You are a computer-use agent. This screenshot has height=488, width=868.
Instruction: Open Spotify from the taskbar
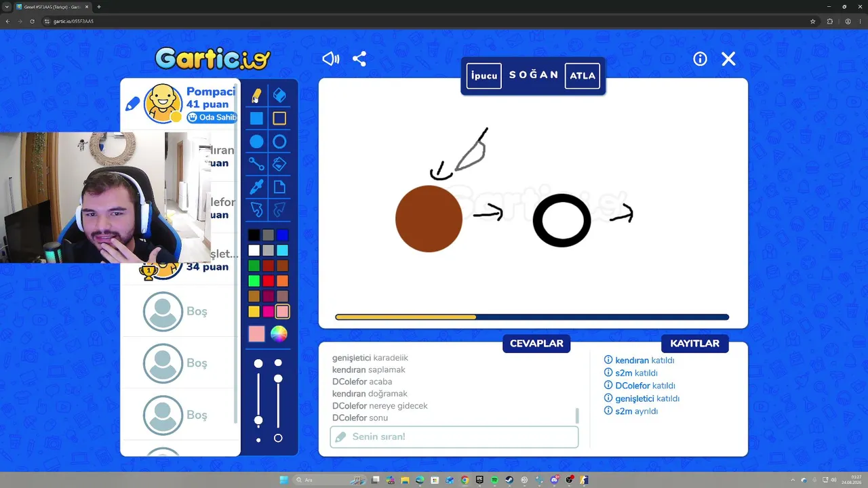click(494, 480)
